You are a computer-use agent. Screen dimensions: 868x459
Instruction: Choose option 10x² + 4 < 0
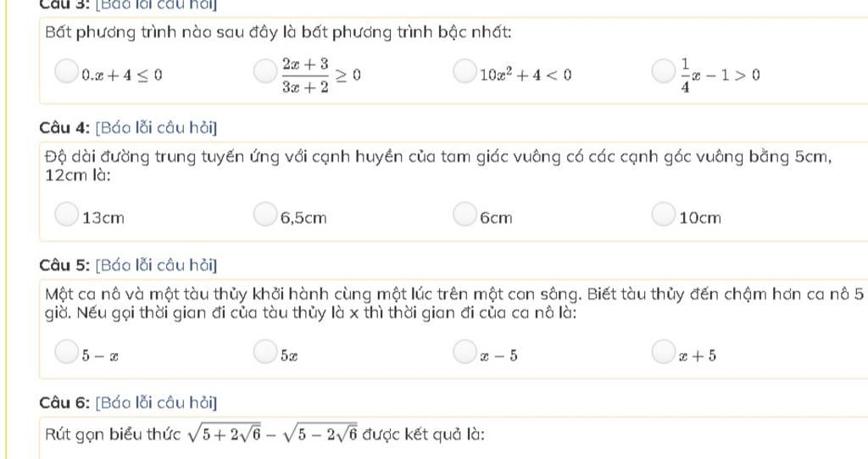tap(465, 71)
